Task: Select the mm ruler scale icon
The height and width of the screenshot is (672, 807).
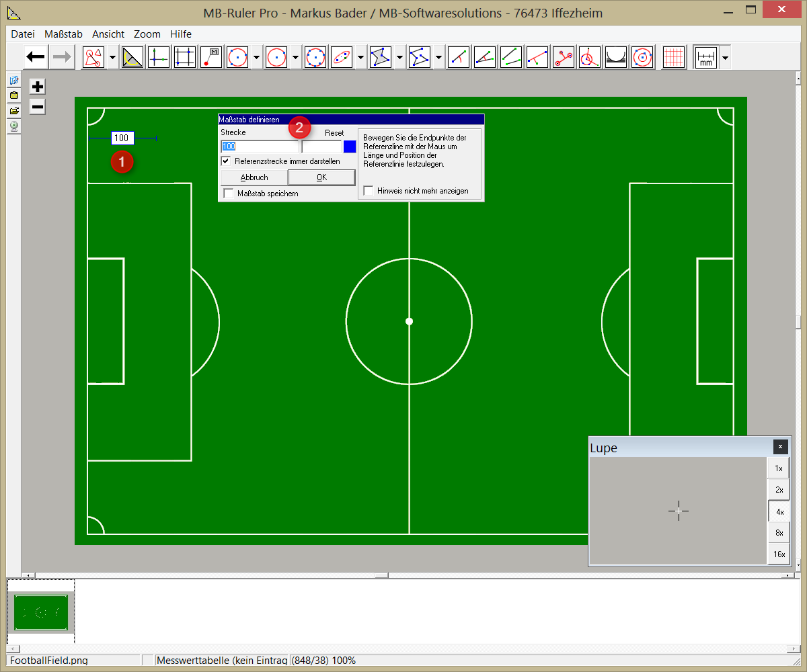Action: 705,58
